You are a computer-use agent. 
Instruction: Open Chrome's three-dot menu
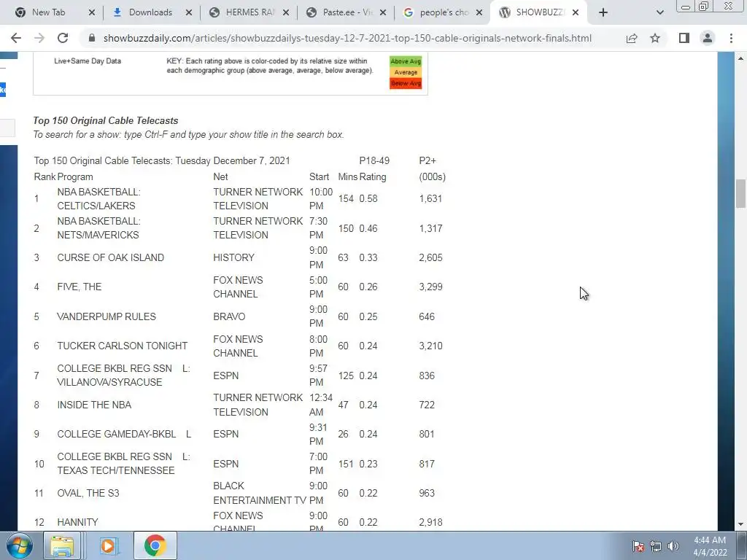pyautogui.click(x=731, y=38)
